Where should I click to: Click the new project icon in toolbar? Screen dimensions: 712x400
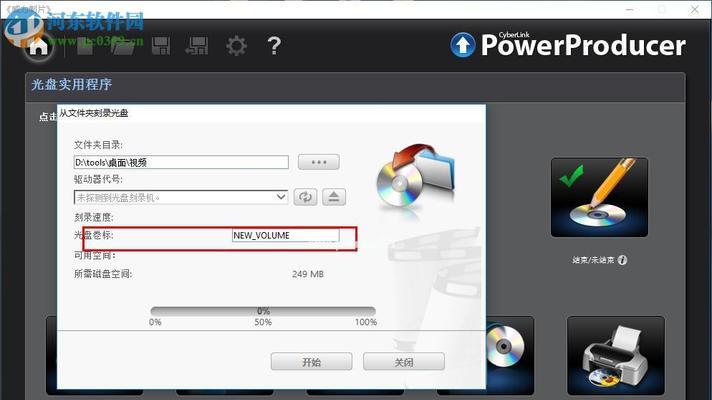[85, 46]
